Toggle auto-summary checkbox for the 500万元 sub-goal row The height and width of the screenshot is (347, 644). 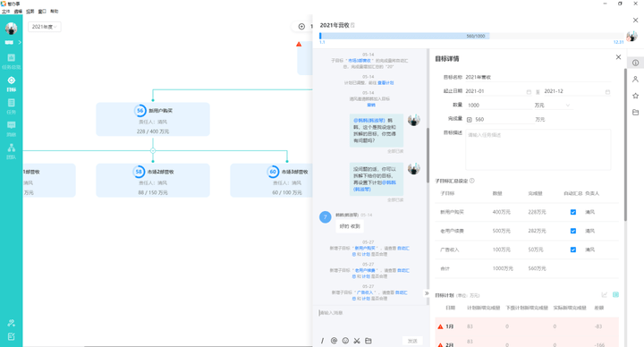click(x=573, y=231)
